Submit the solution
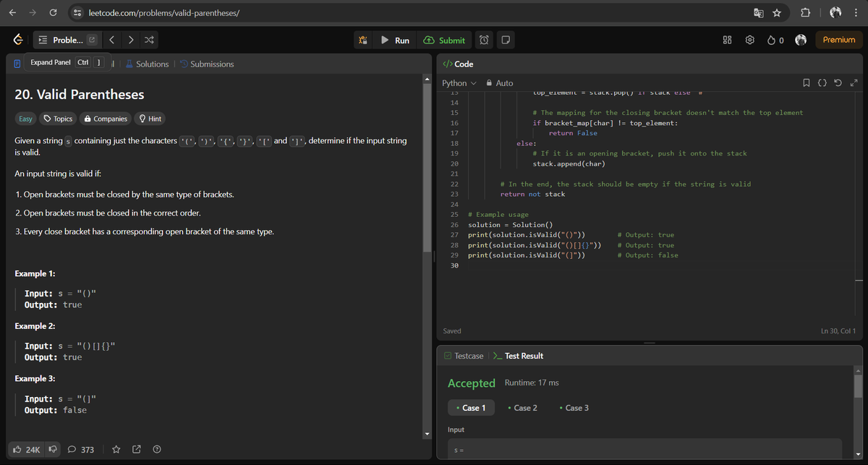 coord(444,40)
